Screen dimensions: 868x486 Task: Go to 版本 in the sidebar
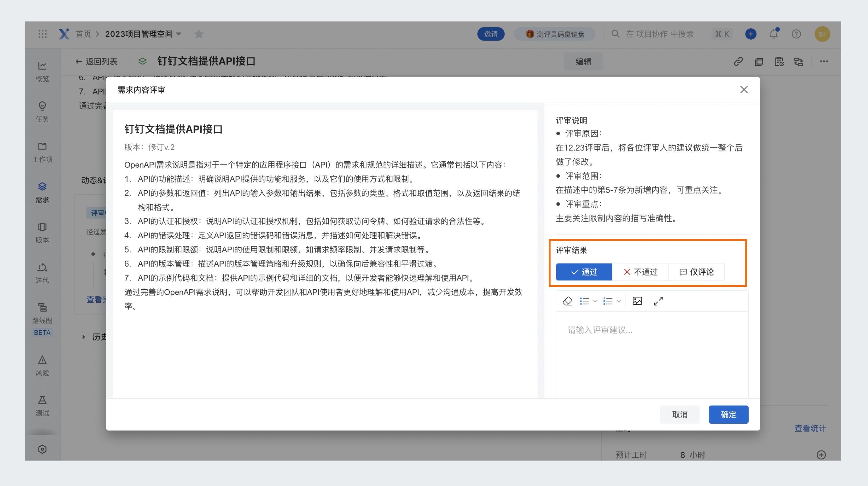click(x=42, y=233)
